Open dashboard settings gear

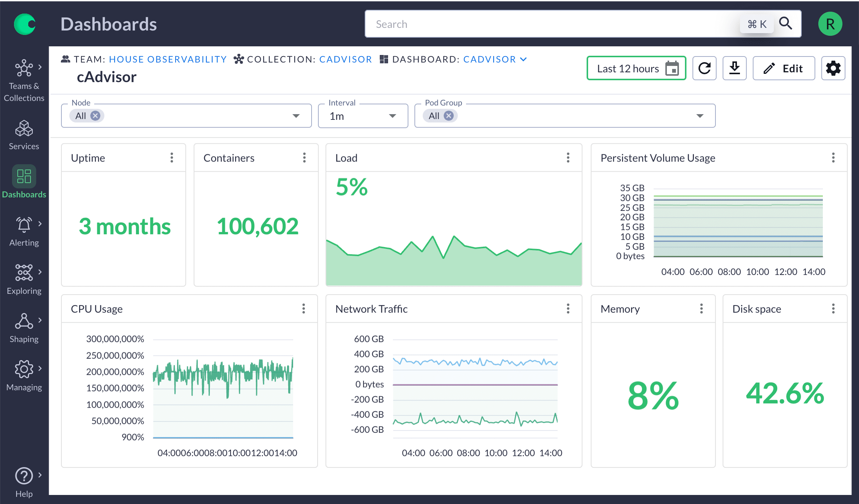point(833,68)
